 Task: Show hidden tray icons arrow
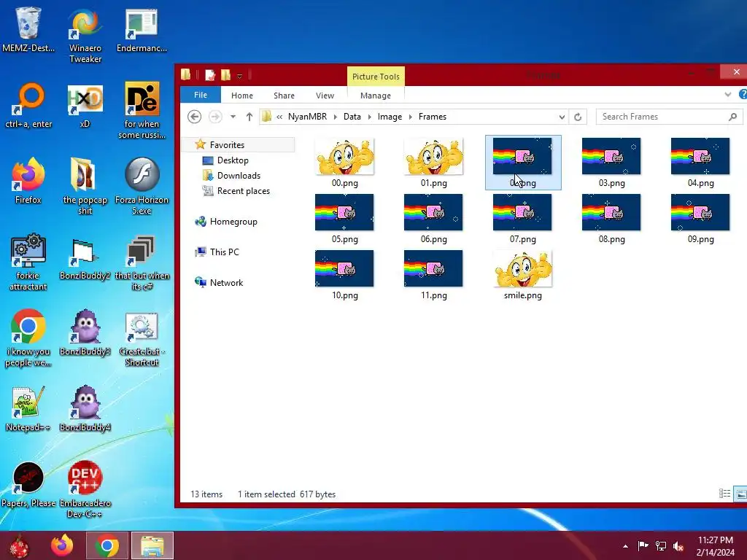625,546
